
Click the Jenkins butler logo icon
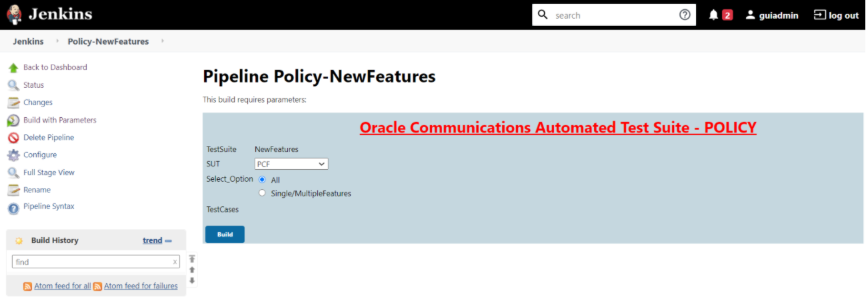13,14
